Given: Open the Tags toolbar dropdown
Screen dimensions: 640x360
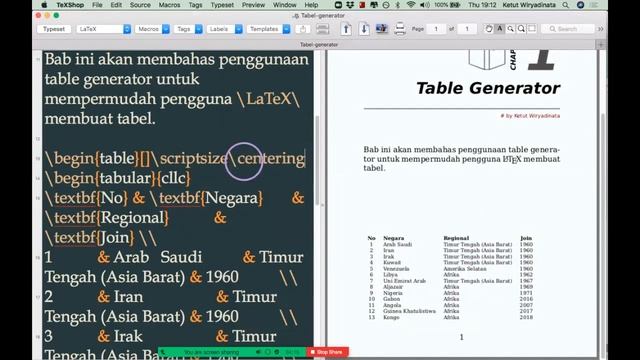Looking at the screenshot, I should pyautogui.click(x=188, y=29).
